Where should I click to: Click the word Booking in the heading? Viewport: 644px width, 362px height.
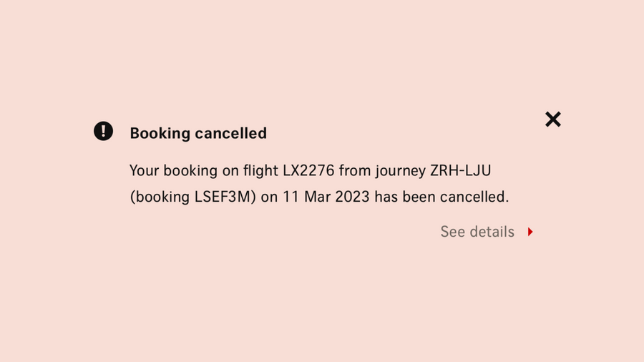pos(160,133)
